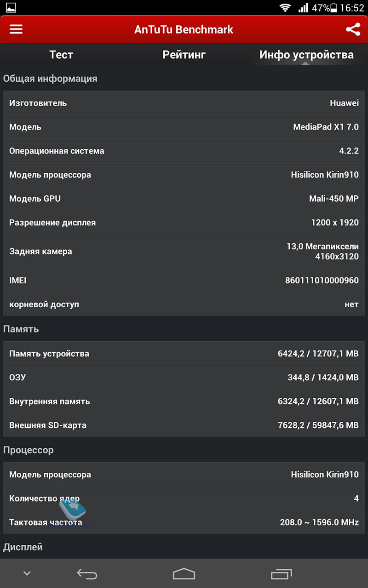Switch to the Тест tab
This screenshot has height=588, width=368.
pyautogui.click(x=61, y=55)
